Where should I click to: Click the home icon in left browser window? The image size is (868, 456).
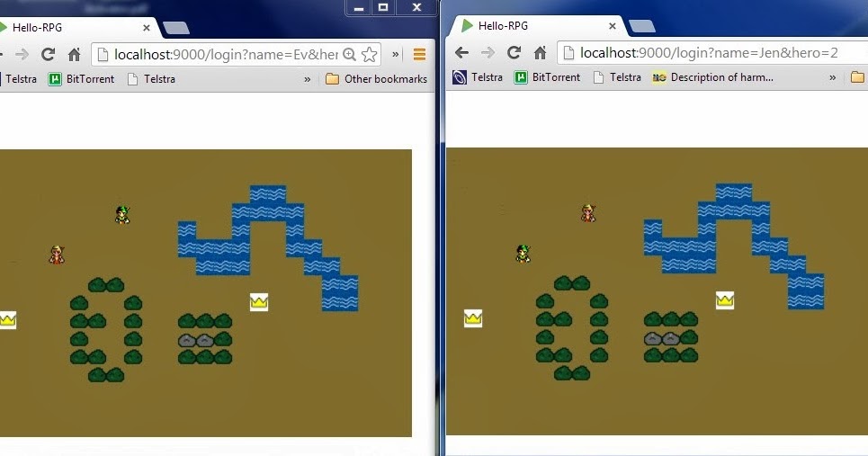coord(74,54)
